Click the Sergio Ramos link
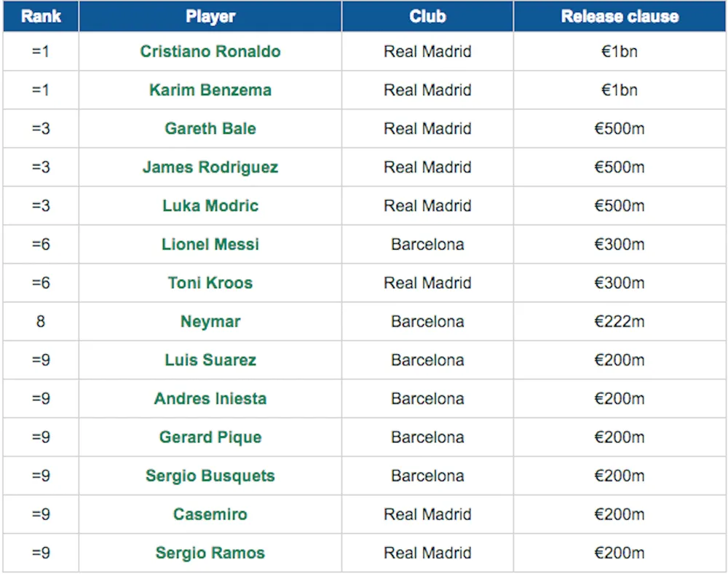Screen dimensions: 728x576 210,553
